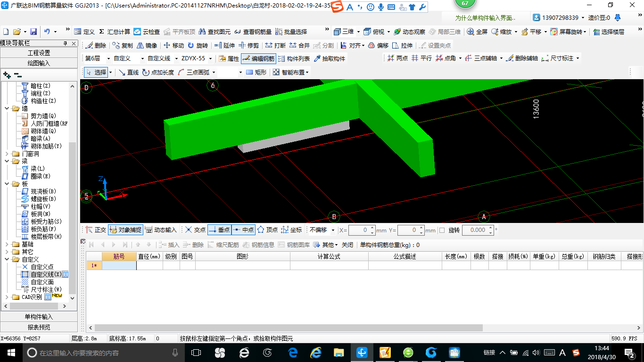Toggle 坐标 coordinate snap

click(x=291, y=230)
